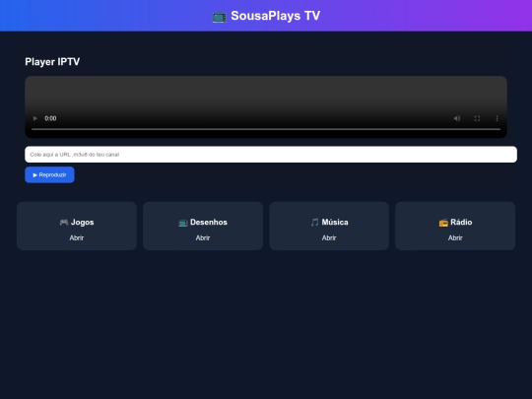Click the SousaPlays TV header title
The height and width of the screenshot is (399, 532).
point(275,16)
